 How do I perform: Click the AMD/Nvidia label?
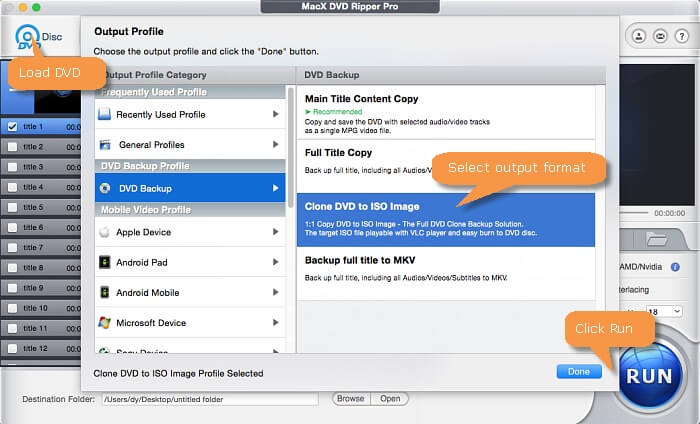(x=641, y=267)
